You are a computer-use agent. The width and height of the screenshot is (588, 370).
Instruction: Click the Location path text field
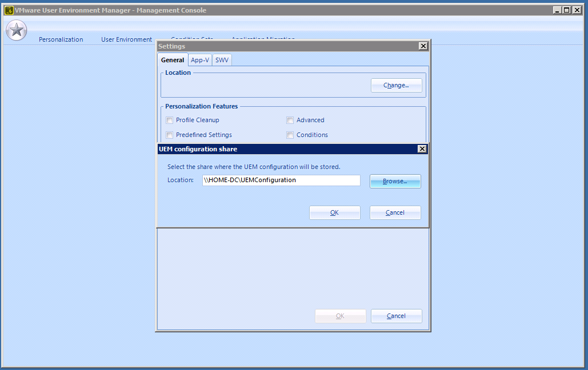pos(281,180)
